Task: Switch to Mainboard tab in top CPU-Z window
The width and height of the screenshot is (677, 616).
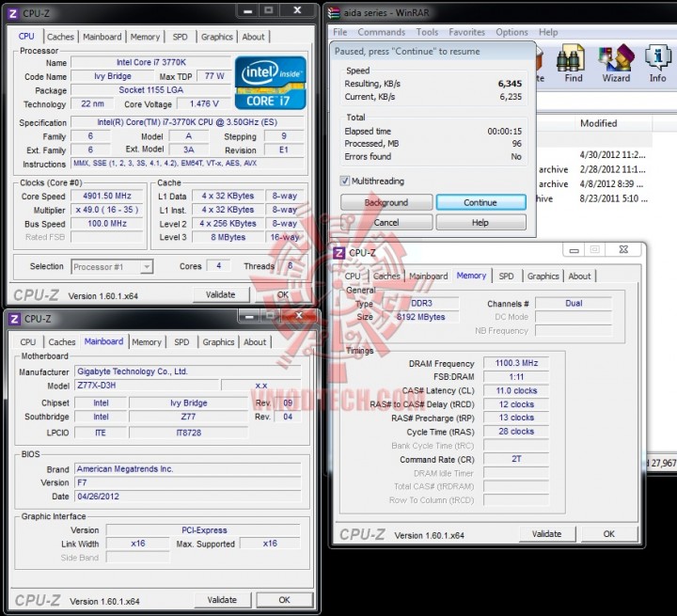Action: pos(102,37)
